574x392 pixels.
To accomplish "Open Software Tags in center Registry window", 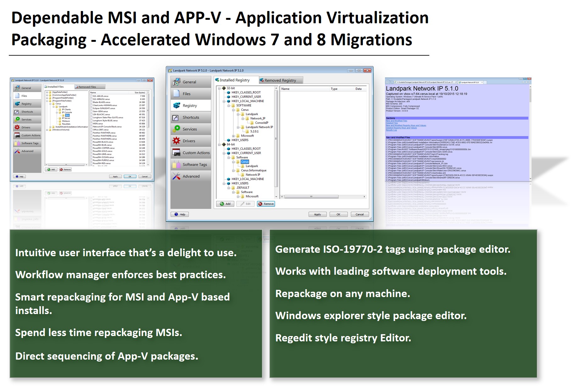I will [191, 164].
